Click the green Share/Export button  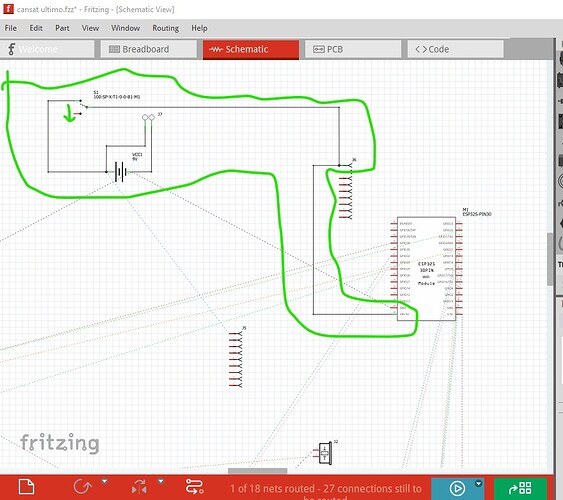click(520, 488)
